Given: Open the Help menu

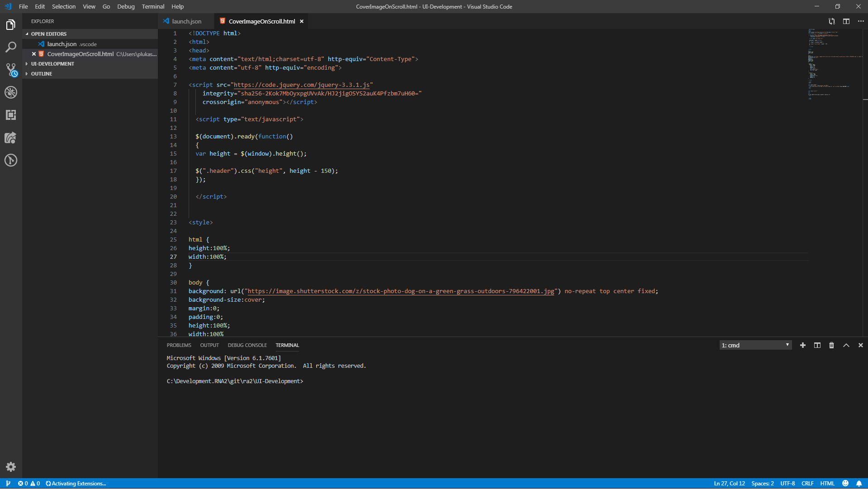Looking at the screenshot, I should point(178,6).
